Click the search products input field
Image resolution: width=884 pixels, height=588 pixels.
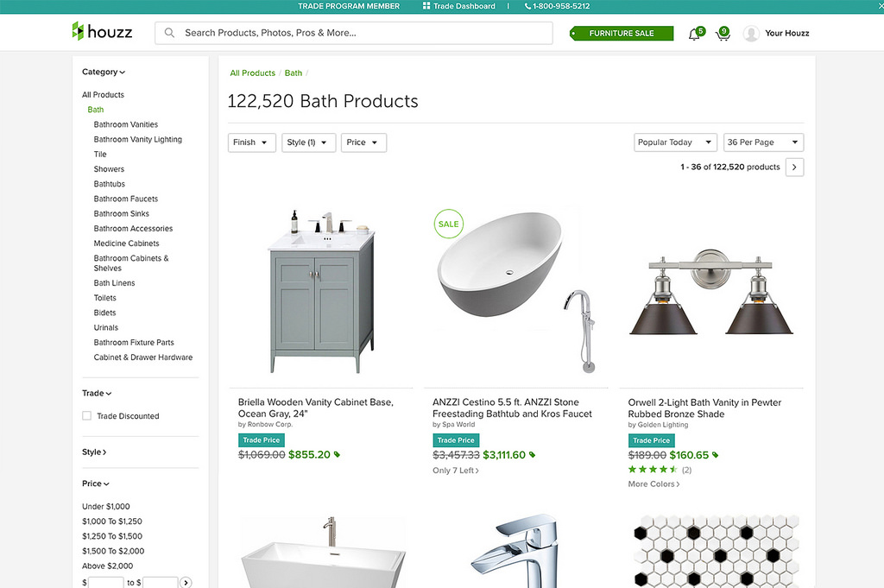point(363,33)
